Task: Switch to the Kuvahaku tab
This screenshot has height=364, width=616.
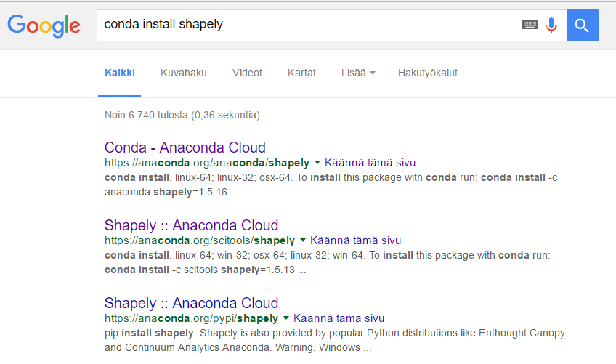Action: click(184, 73)
